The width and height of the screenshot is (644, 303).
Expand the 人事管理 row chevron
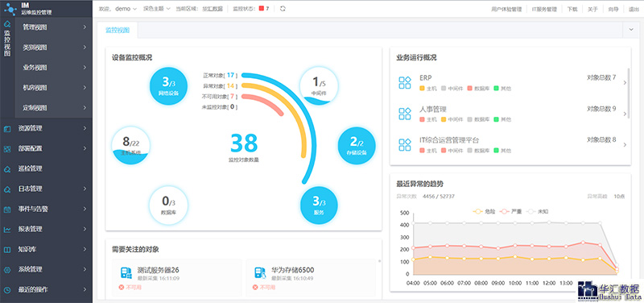click(625, 114)
